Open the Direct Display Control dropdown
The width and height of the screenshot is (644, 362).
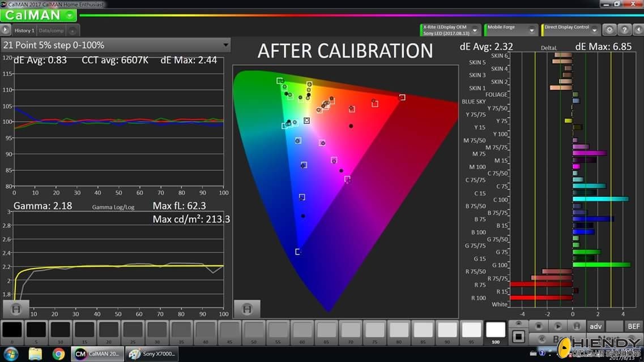tap(570, 30)
